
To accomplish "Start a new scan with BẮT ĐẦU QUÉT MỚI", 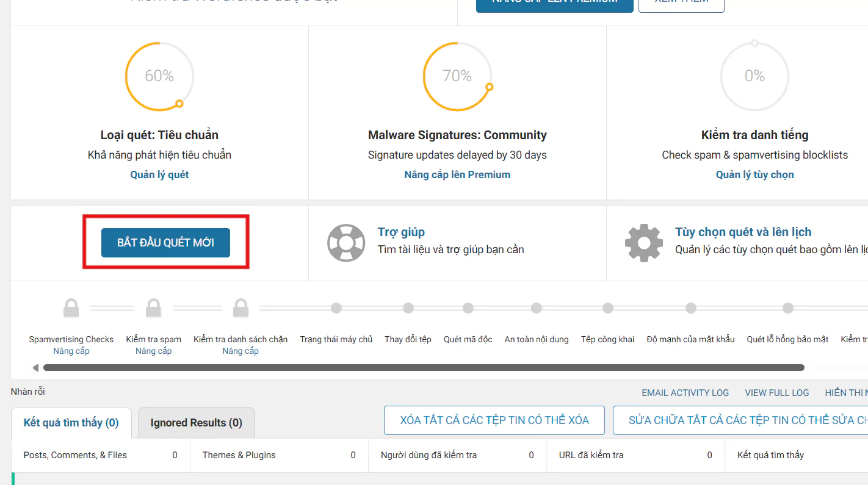I will click(165, 243).
